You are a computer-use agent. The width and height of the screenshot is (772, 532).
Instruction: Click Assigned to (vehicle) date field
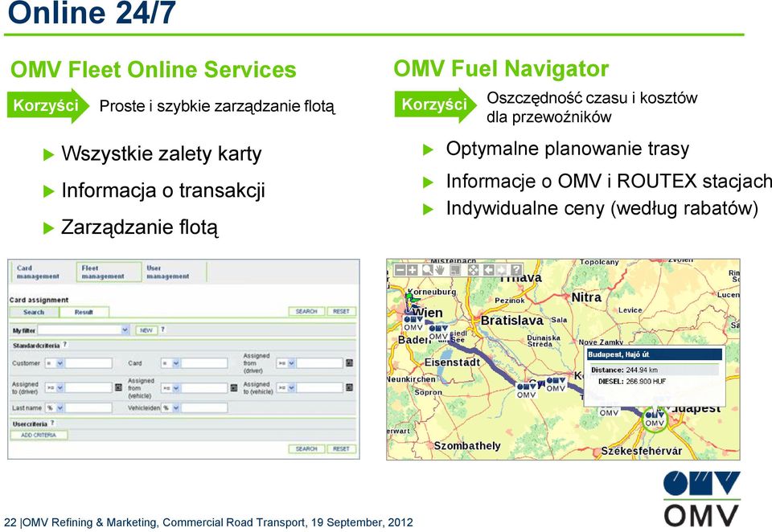point(319,388)
